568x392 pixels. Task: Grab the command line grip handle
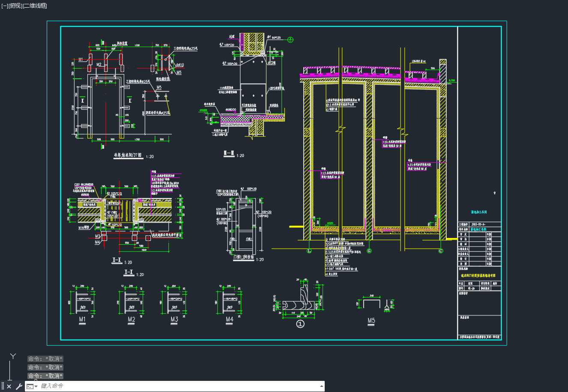point(3,386)
